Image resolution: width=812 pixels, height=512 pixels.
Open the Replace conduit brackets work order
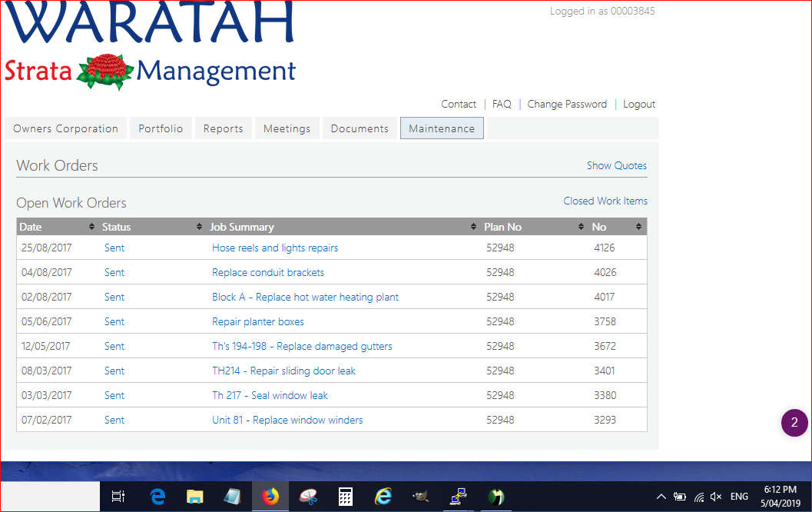click(x=268, y=273)
